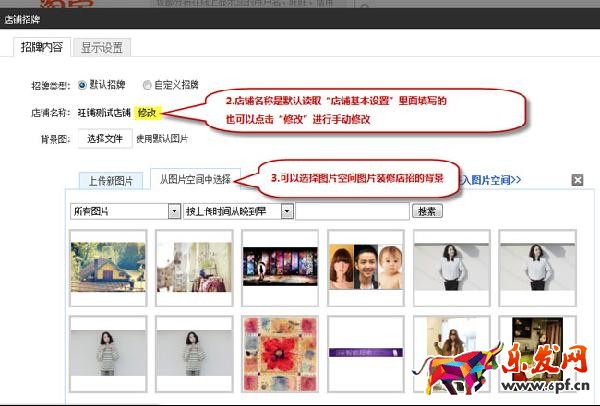
Task: Click the yellow 修改 link beside shop name
Action: click(x=147, y=113)
